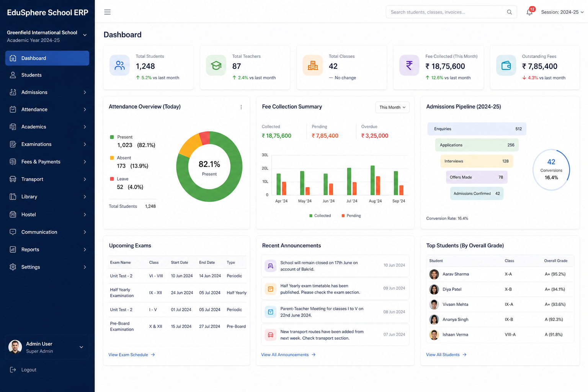The height and width of the screenshot is (392, 588).
Task: Click the Half Yearly timetable announcement icon
Action: [x=271, y=289]
